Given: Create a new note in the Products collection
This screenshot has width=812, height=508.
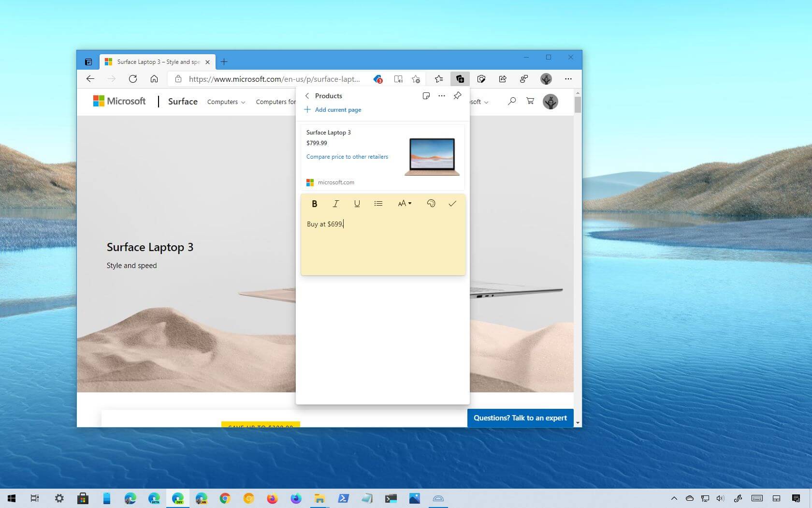Looking at the screenshot, I should coord(426,96).
